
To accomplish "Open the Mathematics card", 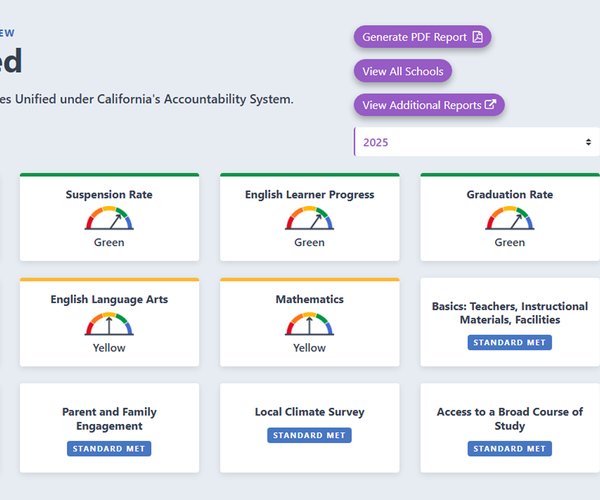I will pyautogui.click(x=310, y=322).
